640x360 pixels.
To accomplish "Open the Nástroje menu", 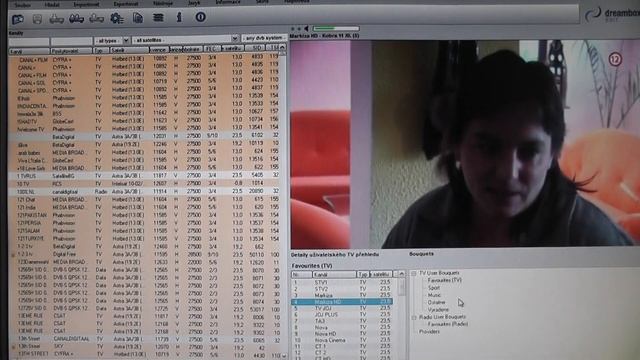I will point(163,3).
